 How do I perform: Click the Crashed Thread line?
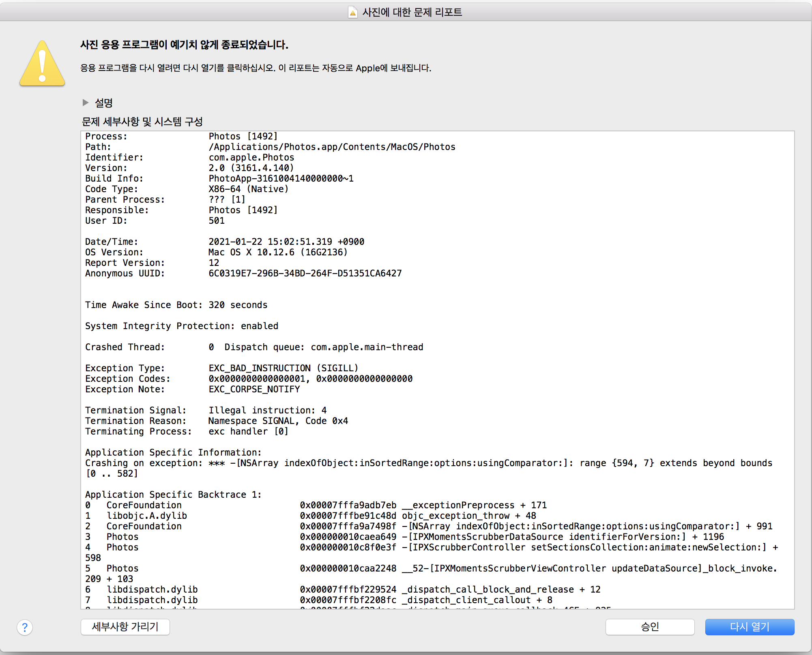pyautogui.click(x=254, y=347)
